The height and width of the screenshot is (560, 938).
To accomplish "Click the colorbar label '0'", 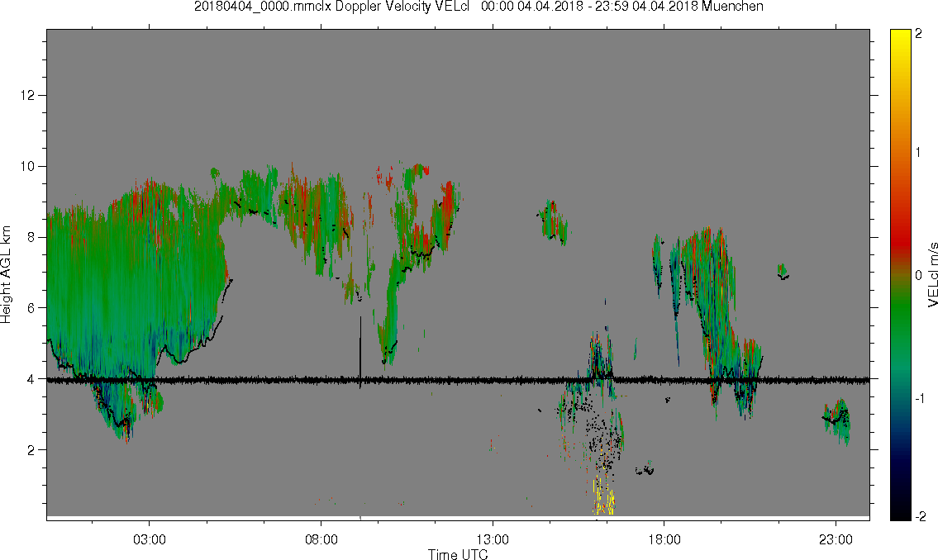I will click(x=918, y=275).
